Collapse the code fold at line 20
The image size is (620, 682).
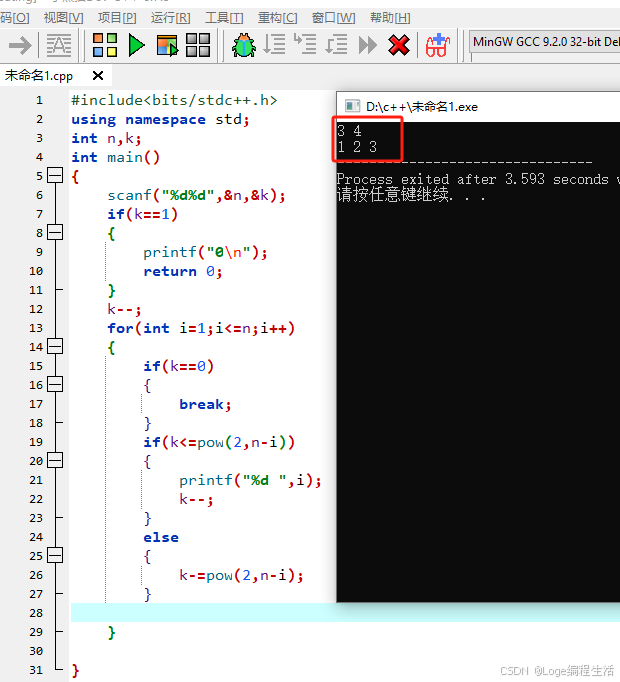click(x=55, y=461)
